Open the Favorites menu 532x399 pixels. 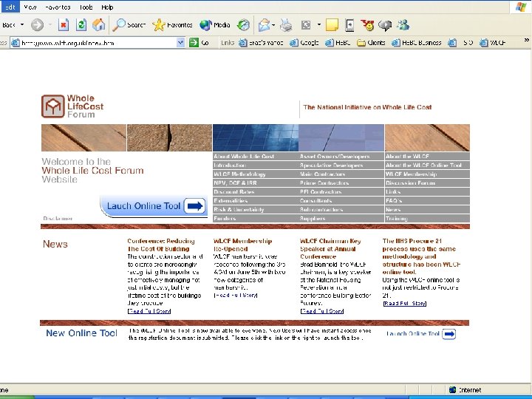(58, 7)
